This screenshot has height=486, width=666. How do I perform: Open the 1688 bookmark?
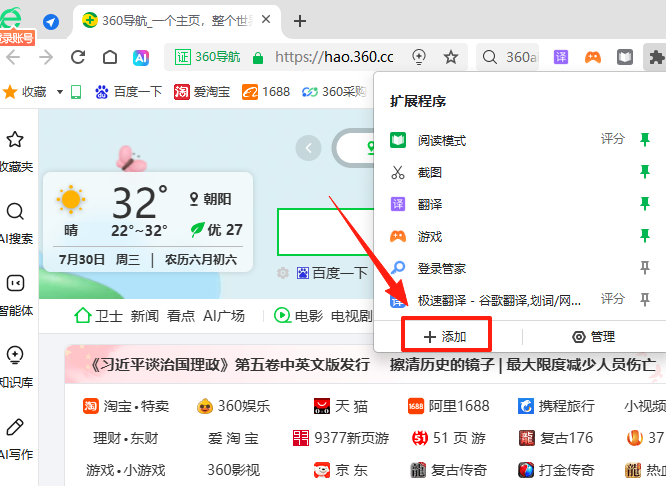tap(266, 92)
